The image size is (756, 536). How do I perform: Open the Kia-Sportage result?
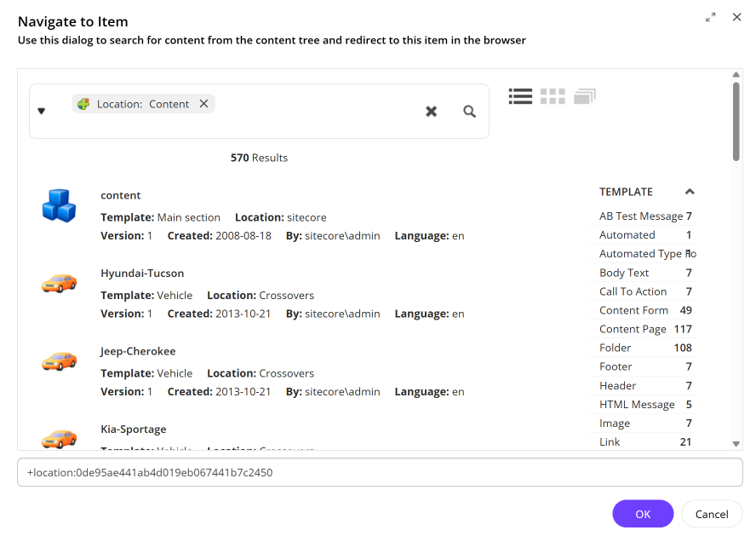pyautogui.click(x=134, y=429)
